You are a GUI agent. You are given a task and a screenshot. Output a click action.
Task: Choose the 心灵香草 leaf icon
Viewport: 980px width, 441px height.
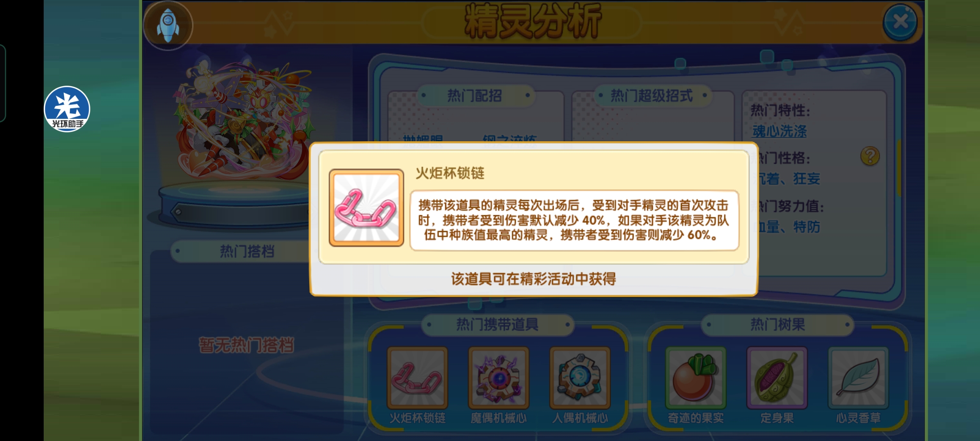858,378
